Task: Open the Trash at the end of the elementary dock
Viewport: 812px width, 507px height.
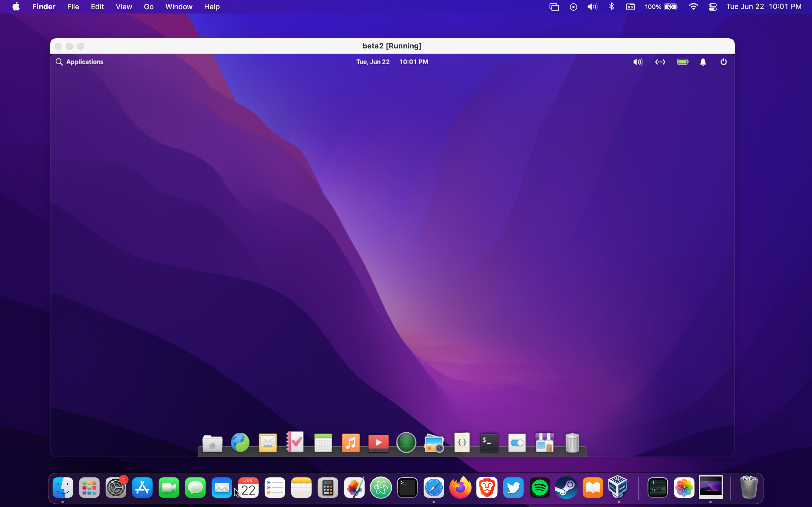Action: [x=572, y=442]
